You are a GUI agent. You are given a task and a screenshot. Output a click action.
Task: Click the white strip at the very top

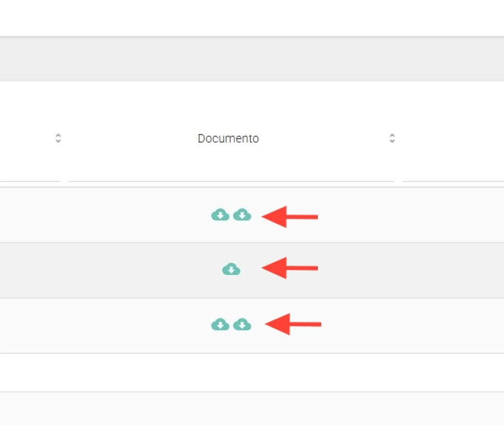250,17
